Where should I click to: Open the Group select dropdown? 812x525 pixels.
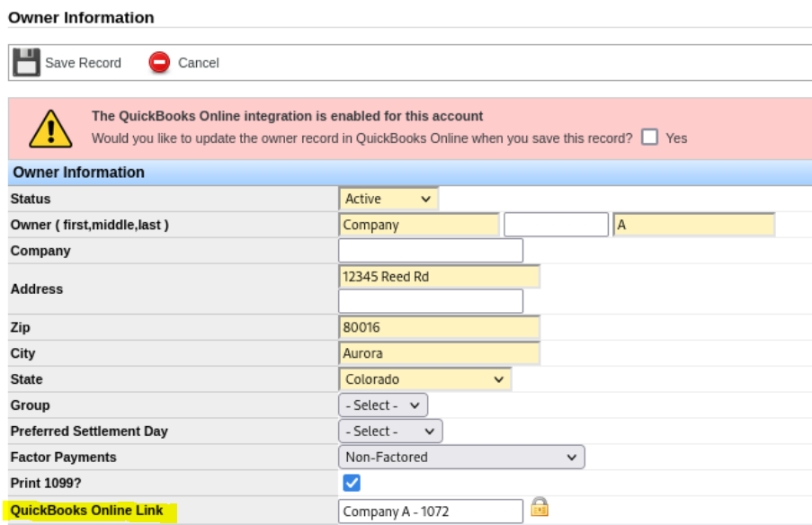(383, 405)
